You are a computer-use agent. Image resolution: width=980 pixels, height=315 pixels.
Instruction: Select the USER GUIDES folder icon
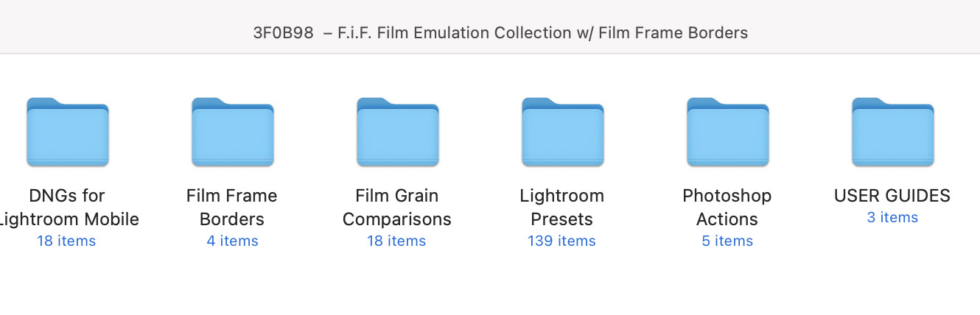(x=892, y=132)
